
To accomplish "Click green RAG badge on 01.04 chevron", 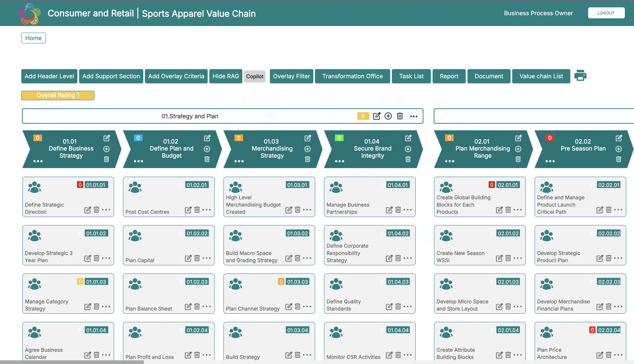I will pyautogui.click(x=339, y=138).
